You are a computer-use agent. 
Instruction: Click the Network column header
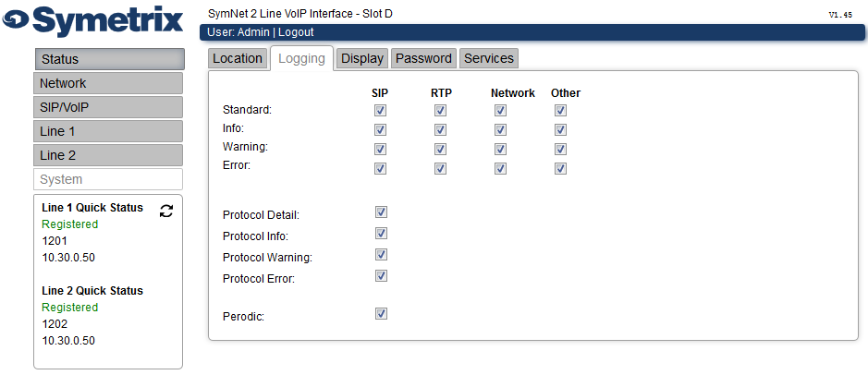tap(513, 93)
